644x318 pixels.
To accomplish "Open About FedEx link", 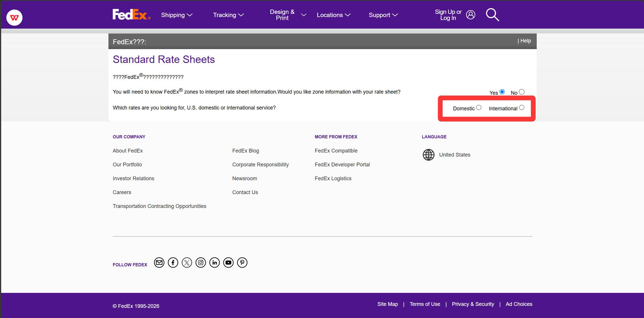I will (x=128, y=151).
